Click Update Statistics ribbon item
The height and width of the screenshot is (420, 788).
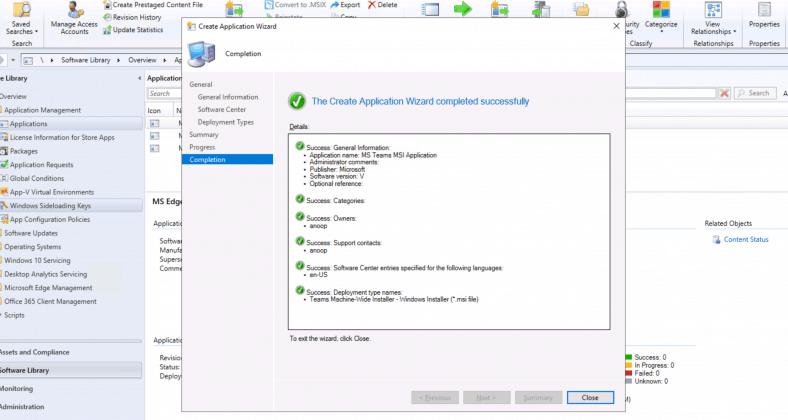pos(133,30)
